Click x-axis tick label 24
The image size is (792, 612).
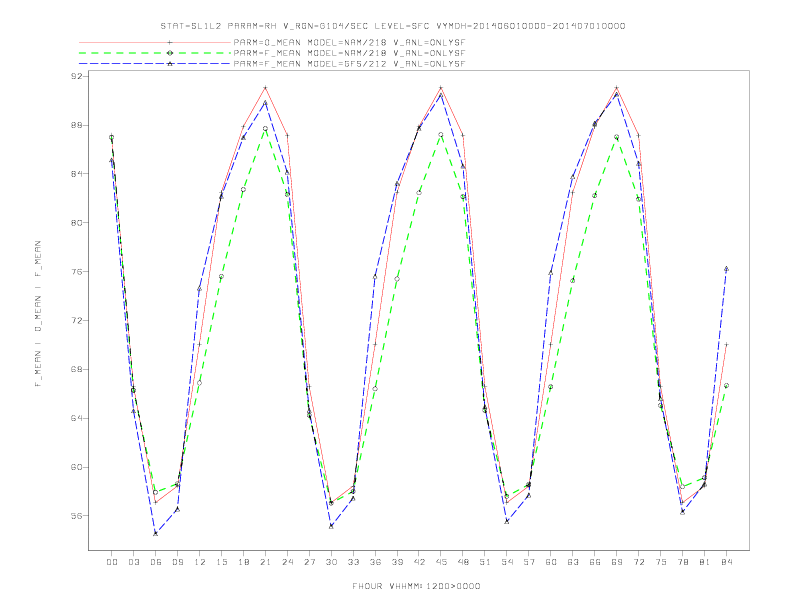pyautogui.click(x=287, y=562)
